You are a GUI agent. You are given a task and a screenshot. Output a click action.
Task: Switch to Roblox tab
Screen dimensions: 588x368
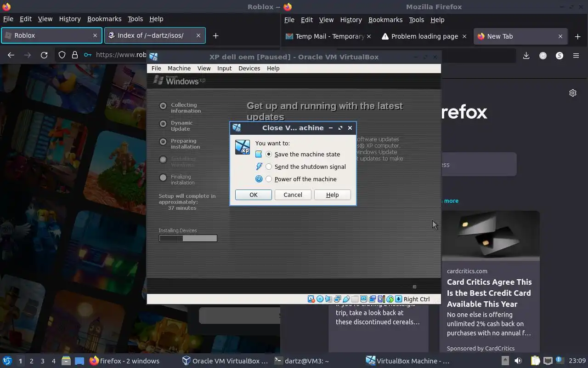[x=51, y=35]
